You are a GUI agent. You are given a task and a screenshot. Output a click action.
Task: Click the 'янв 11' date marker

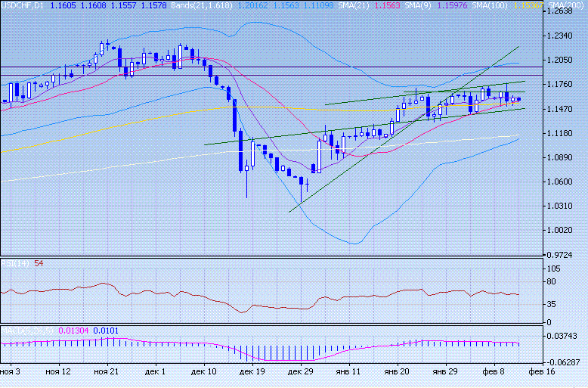(348, 372)
